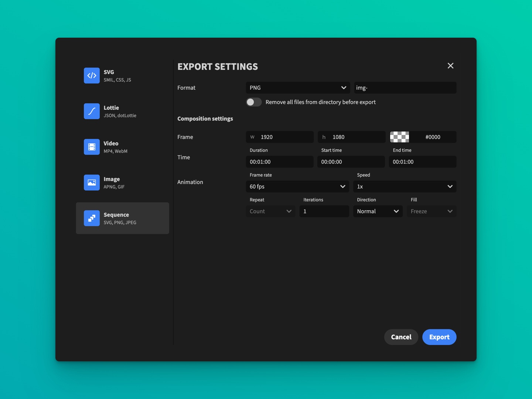Toggle Remove all files from directory switch
The height and width of the screenshot is (399, 532).
254,102
